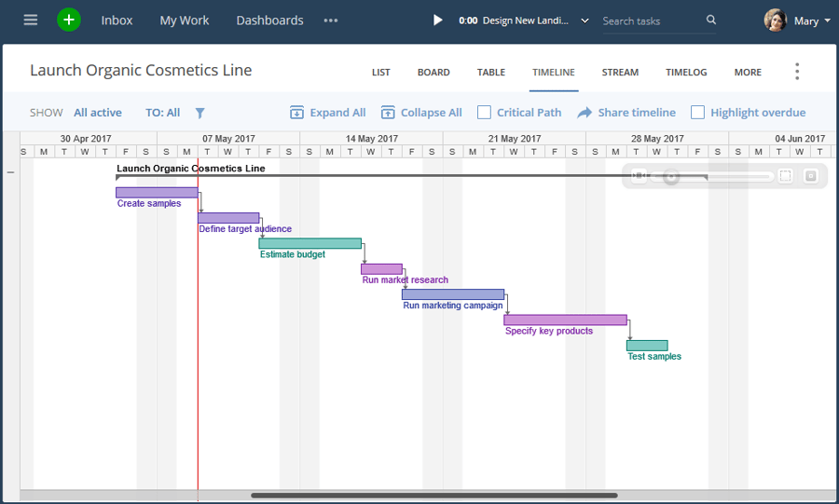Click the Expand All button
Image resolution: width=839 pixels, height=504 pixels.
click(x=327, y=113)
